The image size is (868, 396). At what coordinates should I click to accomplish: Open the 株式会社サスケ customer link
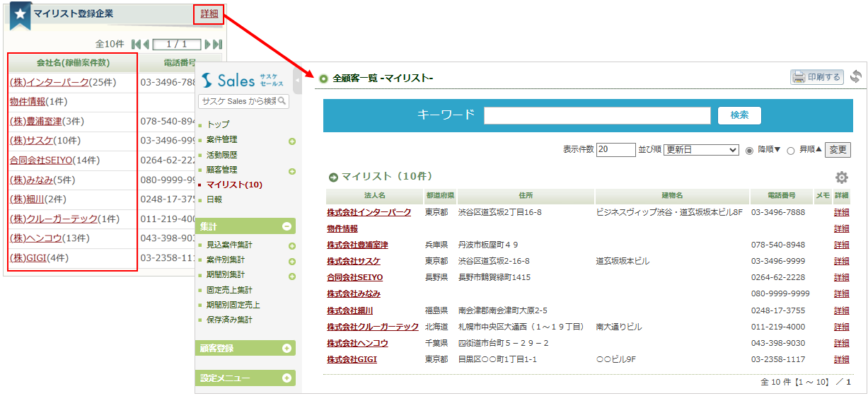(354, 261)
